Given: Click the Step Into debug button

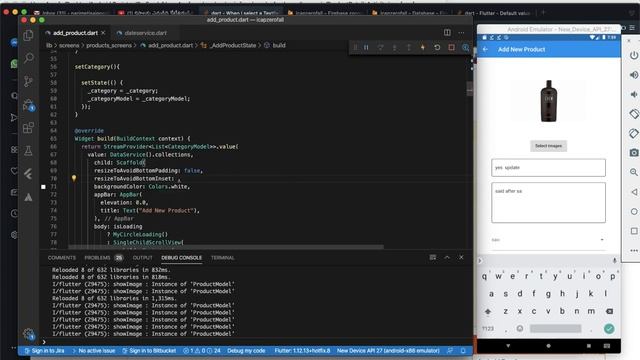Looking at the screenshot, I should (x=394, y=47).
